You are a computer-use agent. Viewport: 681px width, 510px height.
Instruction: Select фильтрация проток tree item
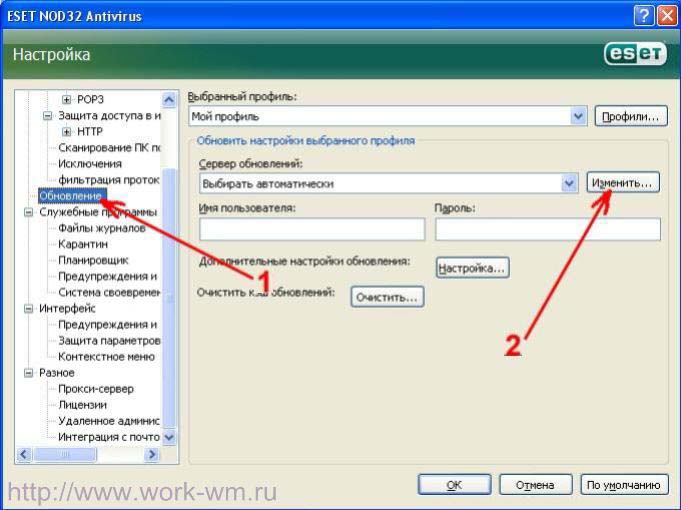(x=109, y=180)
